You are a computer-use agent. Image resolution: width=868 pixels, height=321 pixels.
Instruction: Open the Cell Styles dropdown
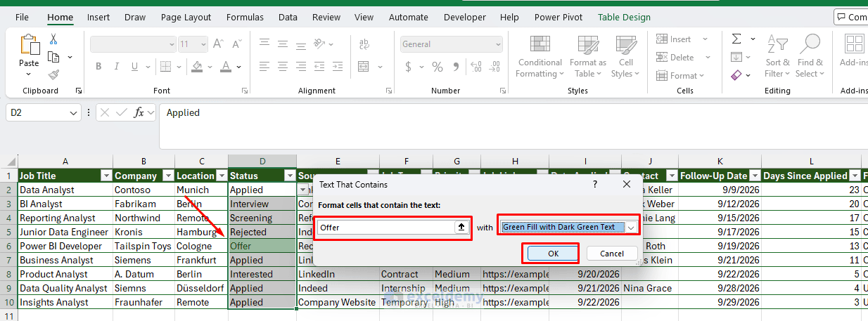(625, 56)
